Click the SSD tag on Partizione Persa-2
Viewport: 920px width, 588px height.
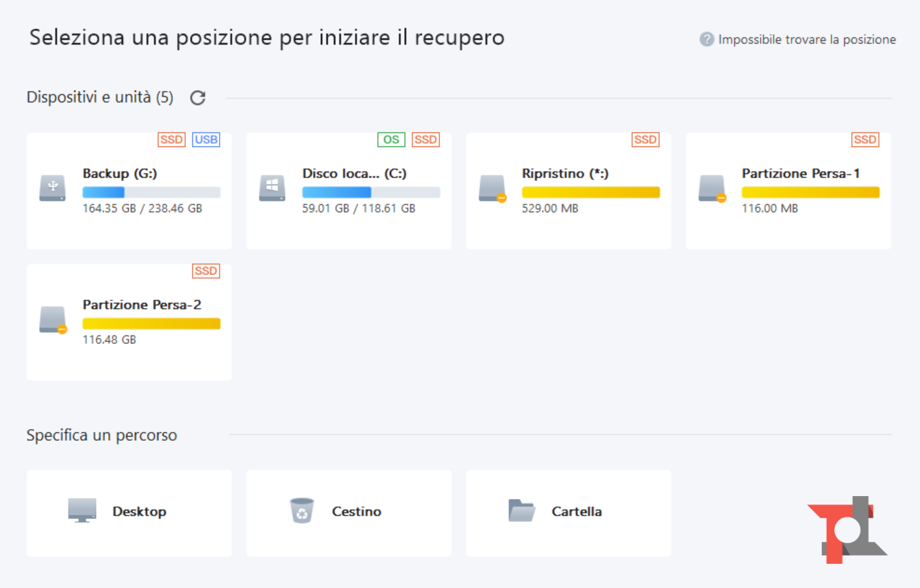tap(206, 271)
